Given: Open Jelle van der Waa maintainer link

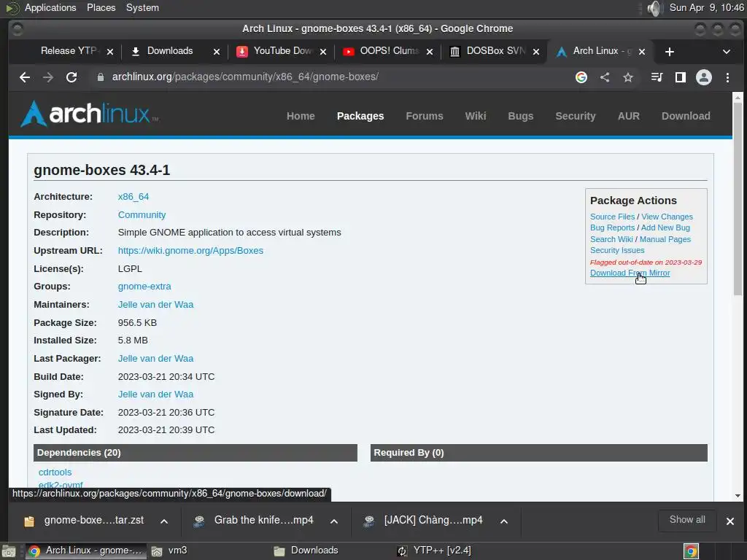Looking at the screenshot, I should pyautogui.click(x=156, y=304).
